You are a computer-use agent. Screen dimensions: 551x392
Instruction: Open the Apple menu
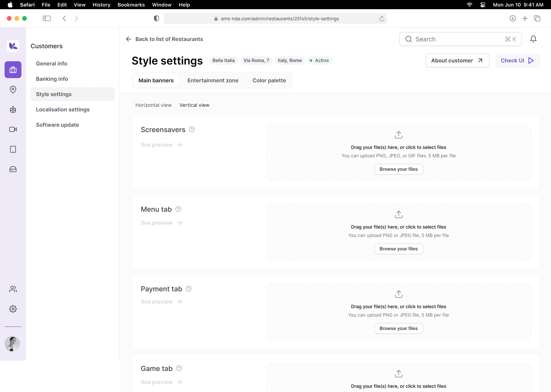pyautogui.click(x=10, y=5)
